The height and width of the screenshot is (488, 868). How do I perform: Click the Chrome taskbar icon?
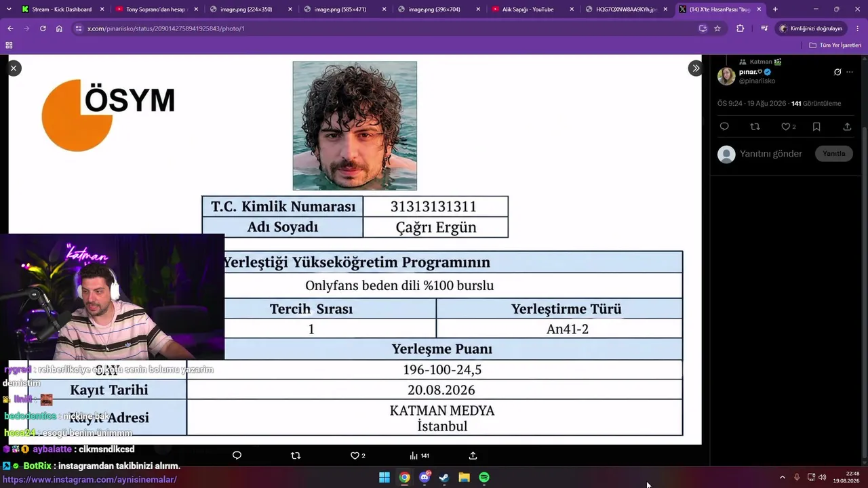point(404,478)
